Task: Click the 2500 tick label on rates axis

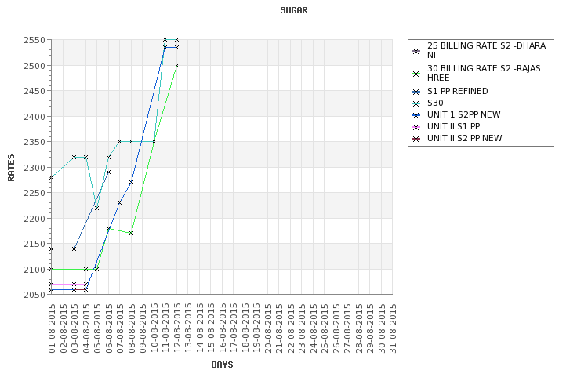Action: point(34,66)
